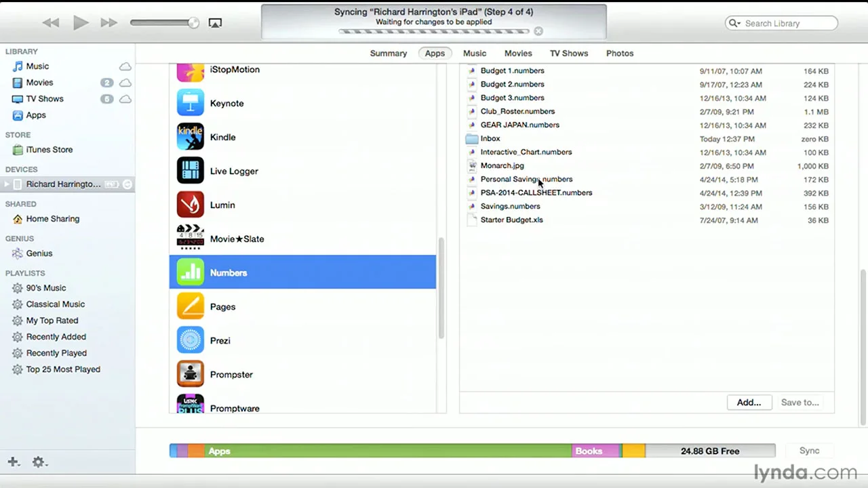Open TV Shows in the sidebar
868x488 pixels.
[x=45, y=99]
